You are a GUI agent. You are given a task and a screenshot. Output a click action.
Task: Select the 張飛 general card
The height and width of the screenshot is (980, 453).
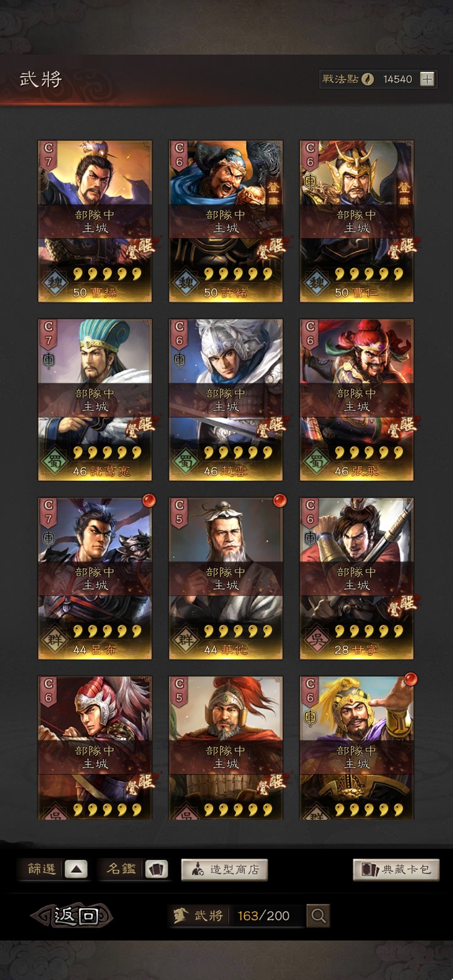click(x=357, y=400)
